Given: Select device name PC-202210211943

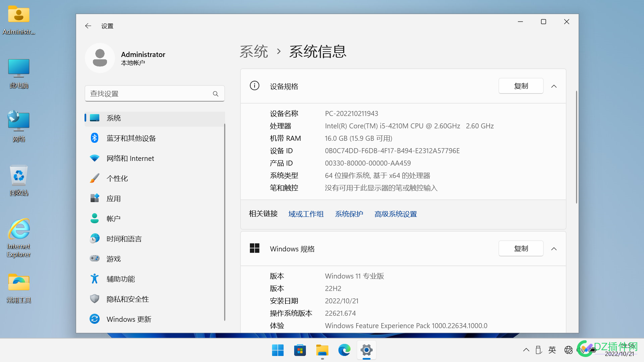Looking at the screenshot, I should pyautogui.click(x=352, y=114).
